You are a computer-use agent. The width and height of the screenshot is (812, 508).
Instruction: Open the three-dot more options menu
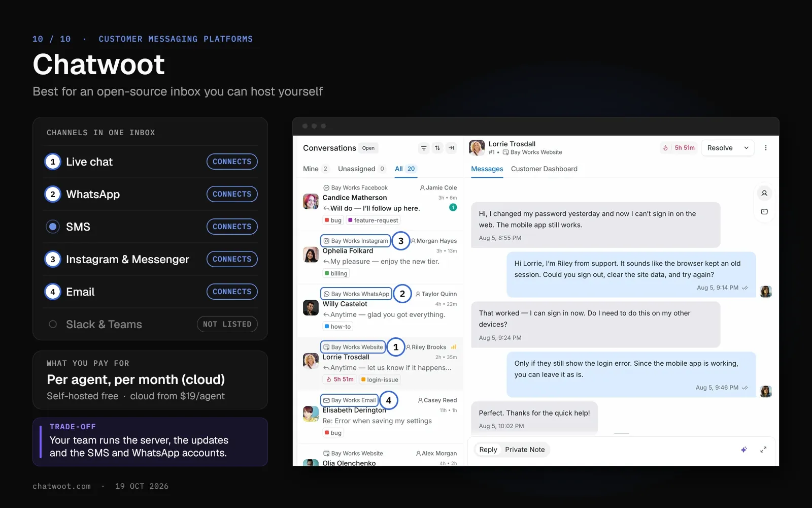pos(766,148)
